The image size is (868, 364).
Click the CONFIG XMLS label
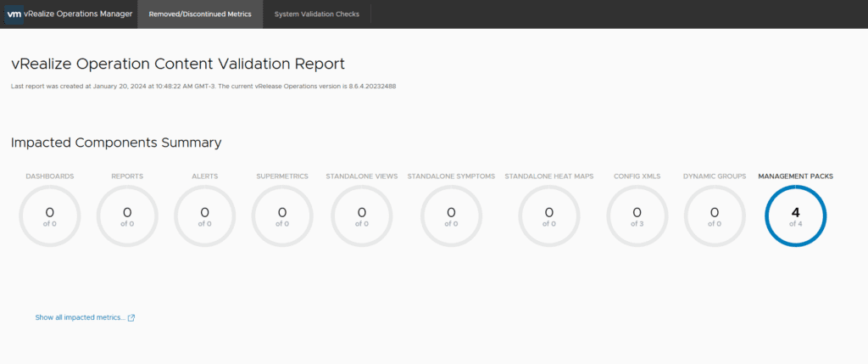point(637,176)
